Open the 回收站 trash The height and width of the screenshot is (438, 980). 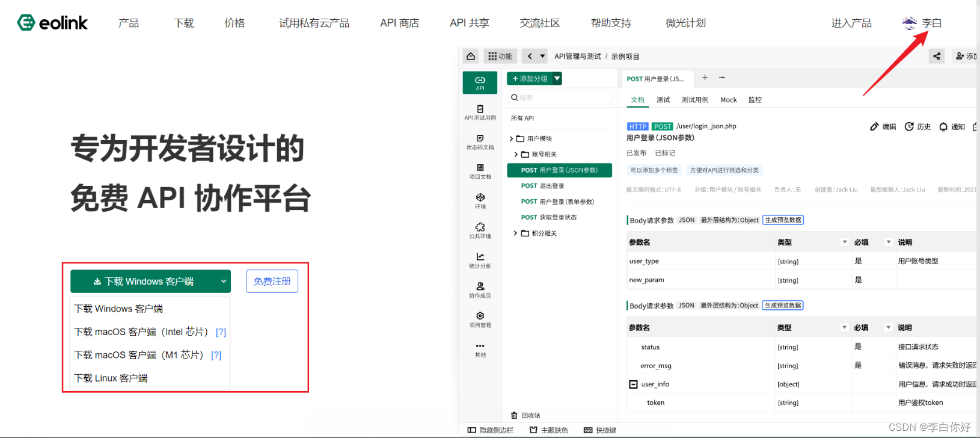[525, 415]
